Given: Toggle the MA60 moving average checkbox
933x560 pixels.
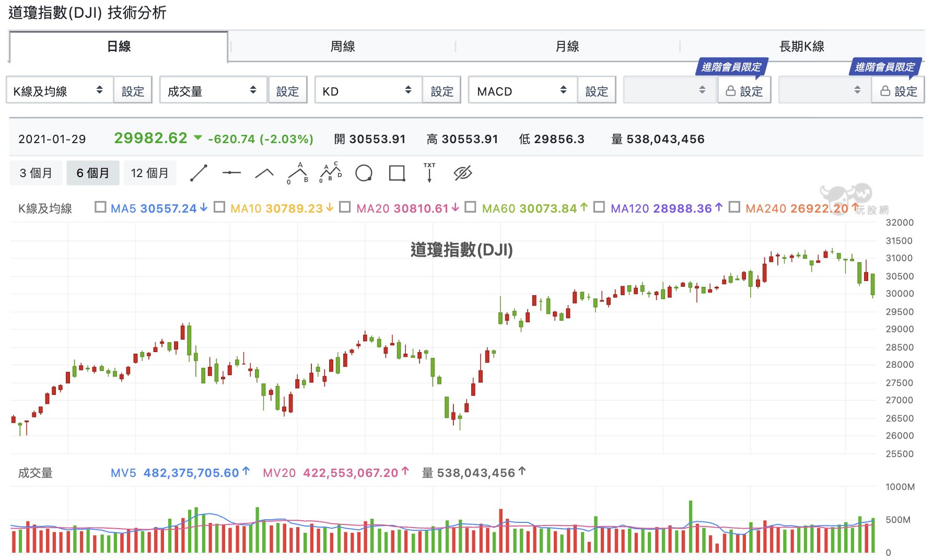Looking at the screenshot, I should (470, 207).
